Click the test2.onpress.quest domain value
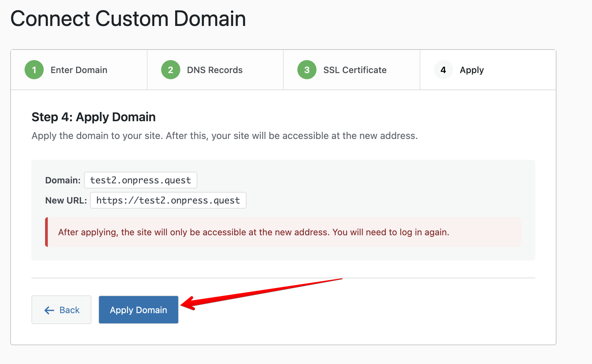The height and width of the screenshot is (364, 592). [x=140, y=180]
